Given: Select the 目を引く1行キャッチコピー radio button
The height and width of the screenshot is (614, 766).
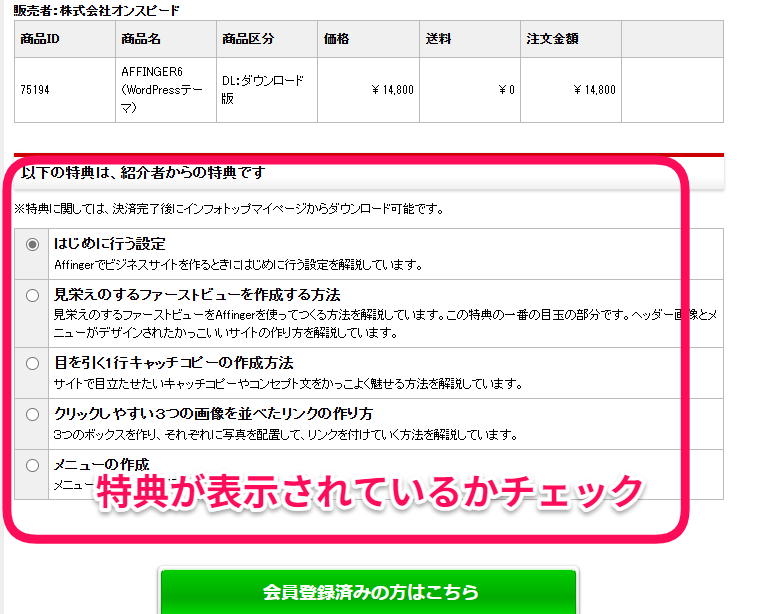Looking at the screenshot, I should (33, 363).
